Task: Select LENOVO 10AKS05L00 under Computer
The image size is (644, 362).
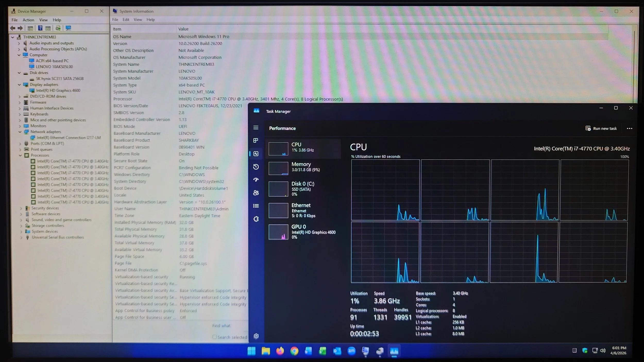Action: click(x=54, y=67)
